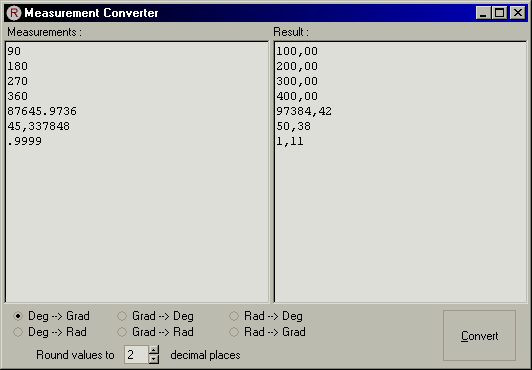Image resolution: width=532 pixels, height=370 pixels.
Task: Click measurement line 45,337848
Action: coord(39,126)
